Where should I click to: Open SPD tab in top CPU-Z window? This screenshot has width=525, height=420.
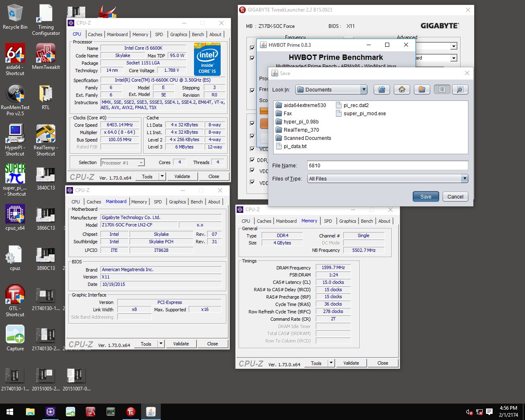click(x=159, y=34)
